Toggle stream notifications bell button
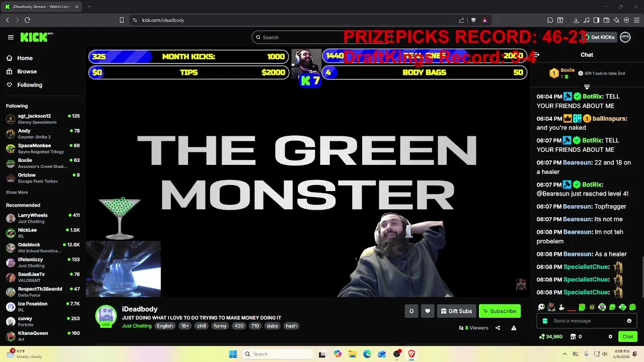Image resolution: width=644 pixels, height=362 pixels. [x=411, y=311]
